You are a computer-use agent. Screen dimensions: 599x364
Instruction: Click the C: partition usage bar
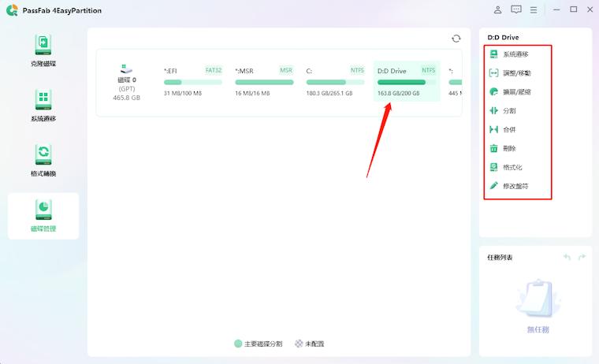335,82
